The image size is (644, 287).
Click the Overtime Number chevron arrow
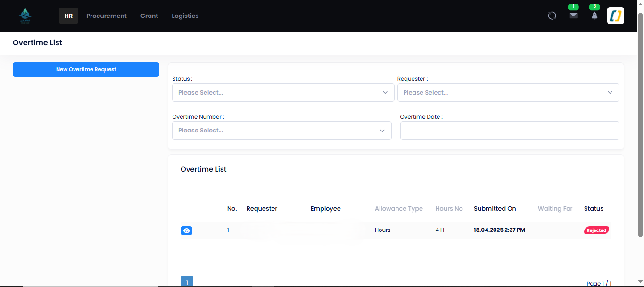[x=382, y=131]
